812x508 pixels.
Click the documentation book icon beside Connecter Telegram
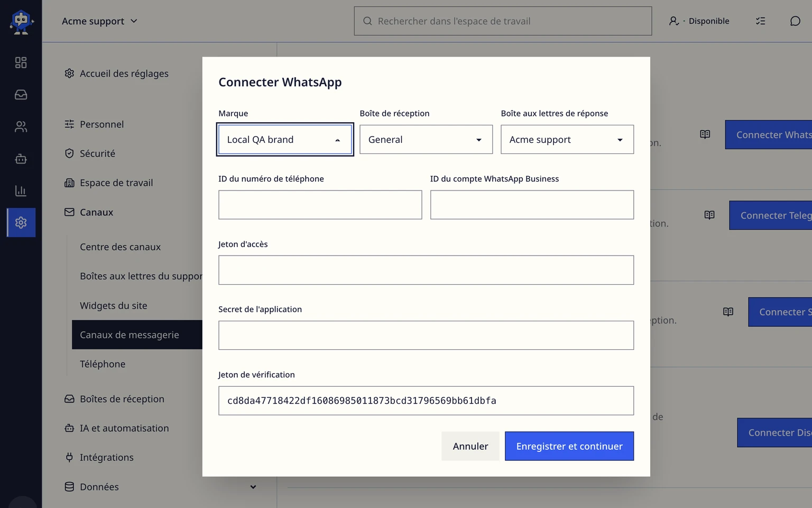[709, 215]
